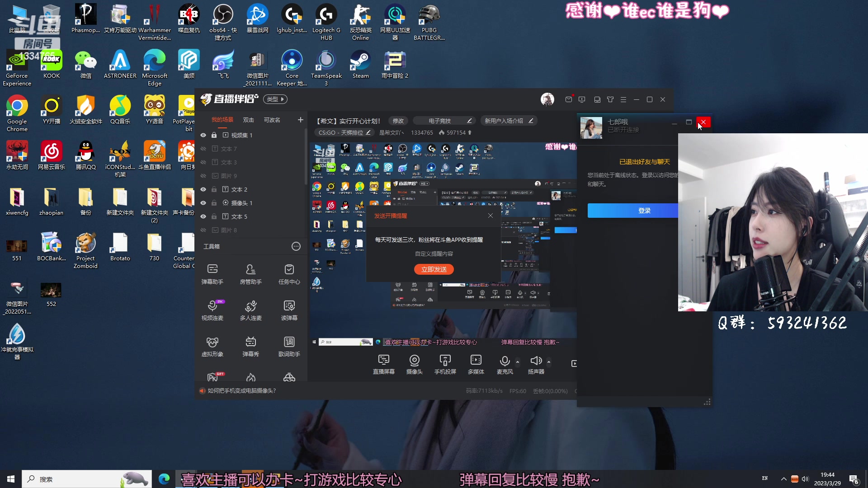
Task: Hide the 摄像头 1 layer
Action: pos(203,203)
